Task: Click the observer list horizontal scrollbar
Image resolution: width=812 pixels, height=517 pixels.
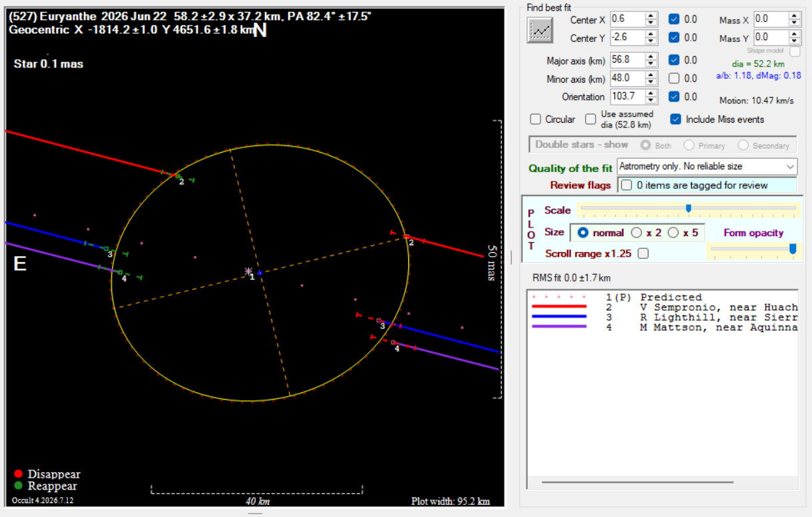Action: (x=637, y=482)
